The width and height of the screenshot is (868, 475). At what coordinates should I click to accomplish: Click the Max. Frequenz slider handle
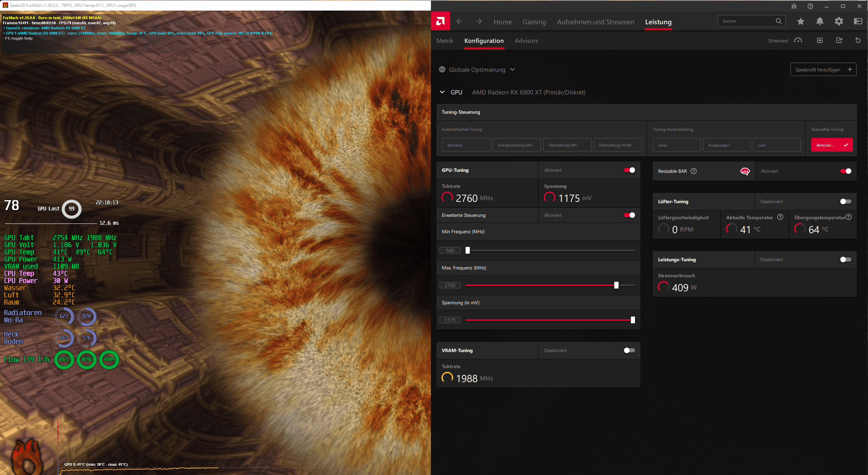pyautogui.click(x=616, y=285)
